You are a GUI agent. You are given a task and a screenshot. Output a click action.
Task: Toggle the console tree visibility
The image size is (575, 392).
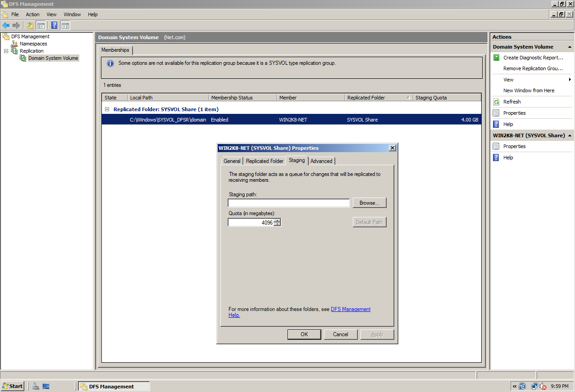[41, 25]
